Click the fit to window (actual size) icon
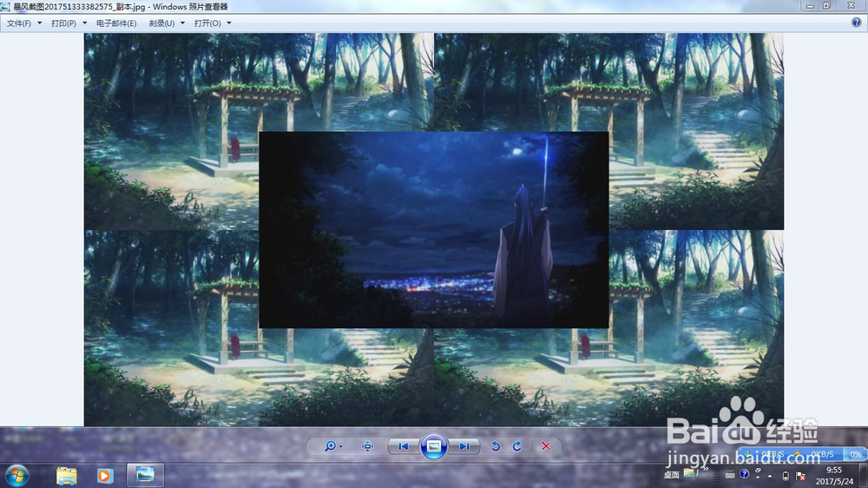The image size is (868, 488). pyautogui.click(x=367, y=446)
